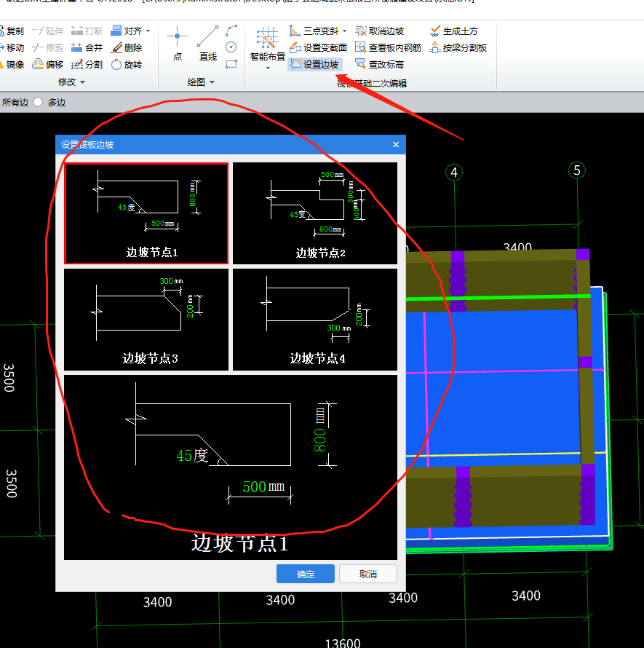Screen dimensions: 644x648
Task: Click the 对齐 (align) tool
Action: pos(127,31)
